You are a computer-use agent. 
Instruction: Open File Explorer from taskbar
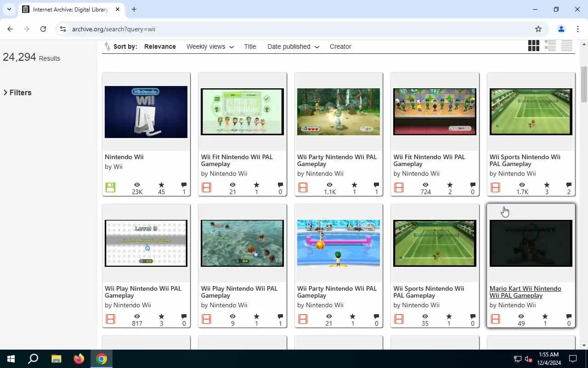pos(56,359)
